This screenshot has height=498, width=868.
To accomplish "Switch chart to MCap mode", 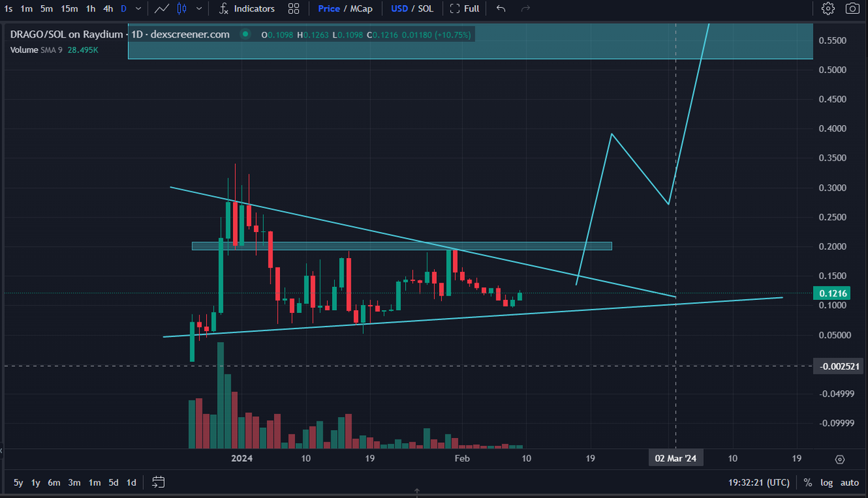I will [362, 9].
